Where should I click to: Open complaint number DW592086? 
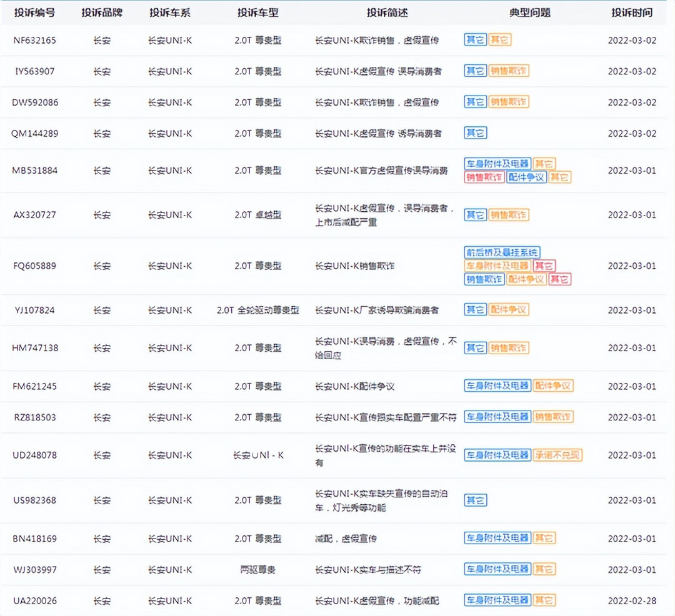[34, 102]
